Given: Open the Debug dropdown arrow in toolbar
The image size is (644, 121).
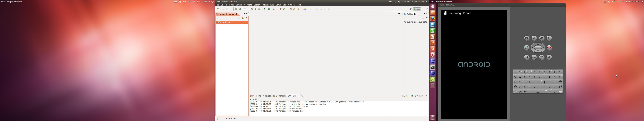Looking at the screenshot, I should pyautogui.click(x=266, y=9).
